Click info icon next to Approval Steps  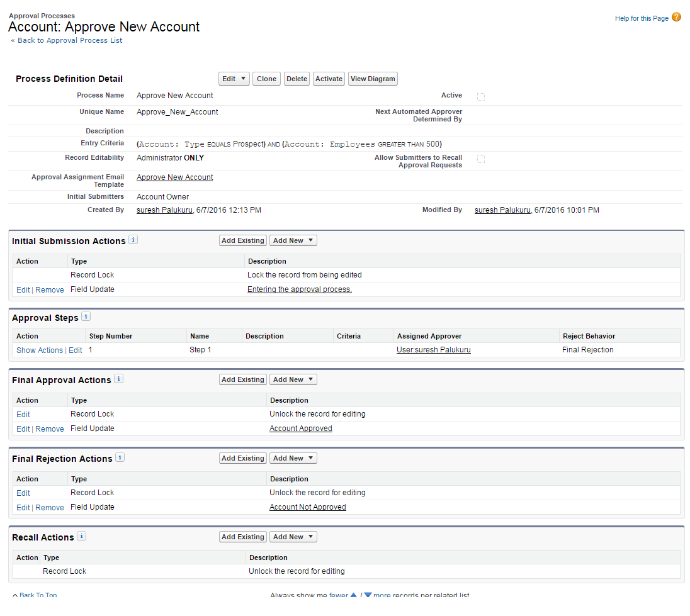point(86,316)
